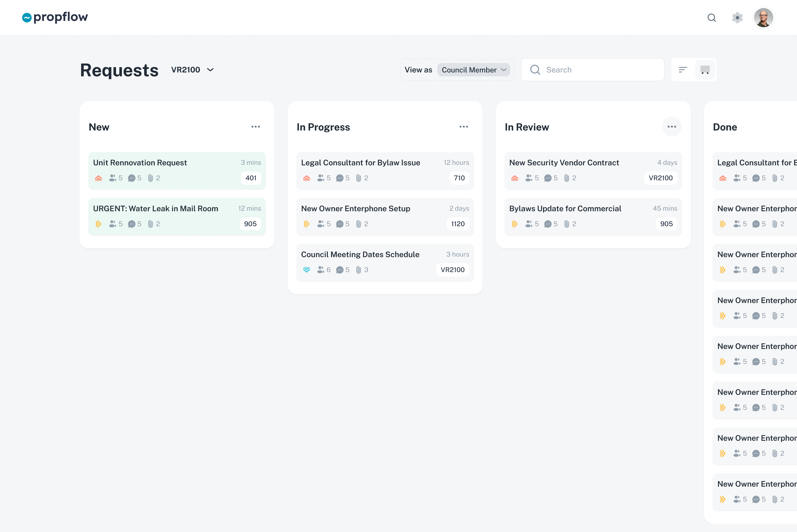Viewport: 797px width, 532px height.
Task: Open the In Progress column options menu
Action: pyautogui.click(x=464, y=127)
